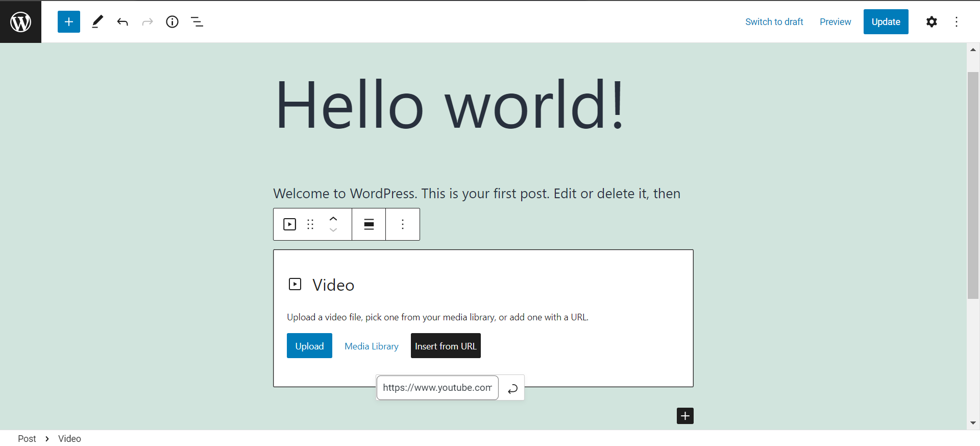
Task: Focus the YouTube URL input field
Action: [437, 388]
